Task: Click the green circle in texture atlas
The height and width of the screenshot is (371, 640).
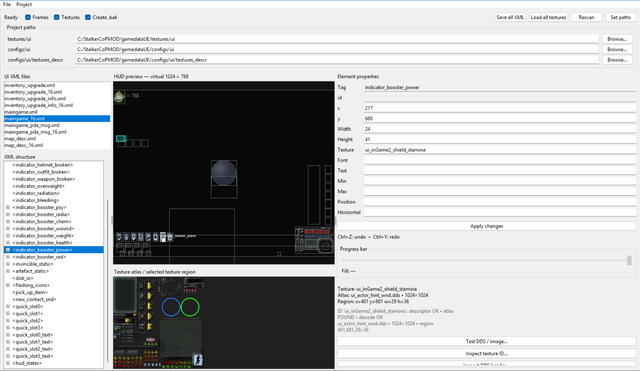Action: pos(190,307)
